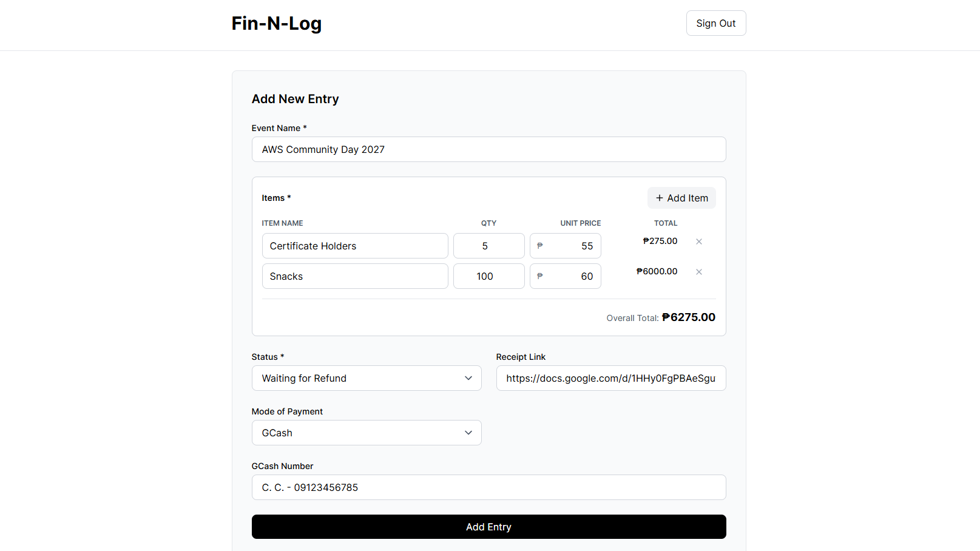This screenshot has height=551, width=980.
Task: Click the Fin-N-Log header title
Action: click(x=276, y=23)
